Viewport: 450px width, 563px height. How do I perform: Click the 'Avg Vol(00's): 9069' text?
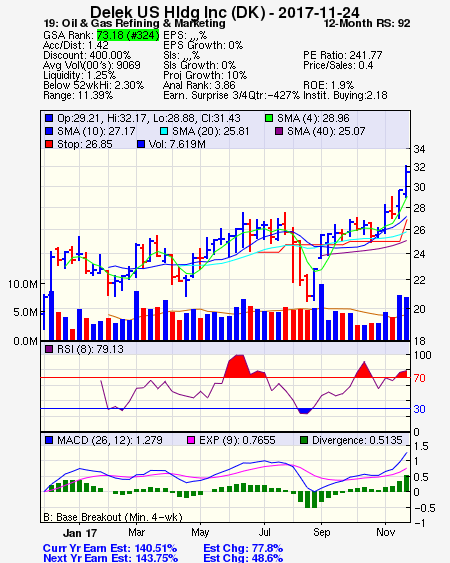[x=92, y=65]
